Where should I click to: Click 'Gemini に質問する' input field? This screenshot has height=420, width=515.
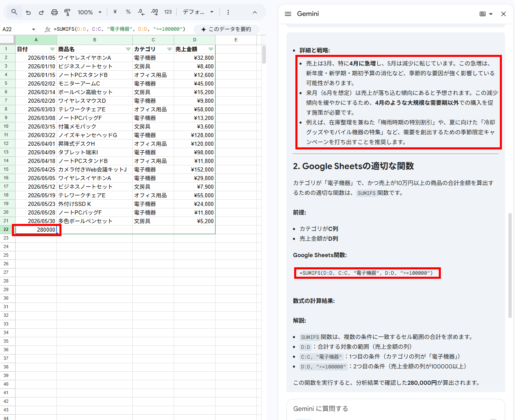pyautogui.click(x=396, y=409)
